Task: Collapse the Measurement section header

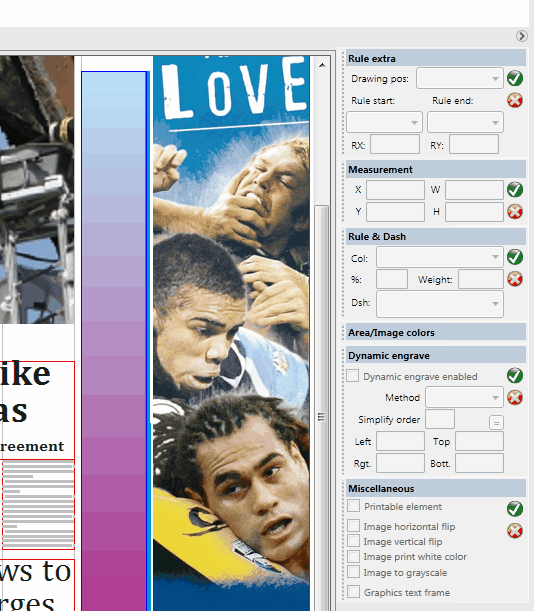Action: pyautogui.click(x=436, y=170)
